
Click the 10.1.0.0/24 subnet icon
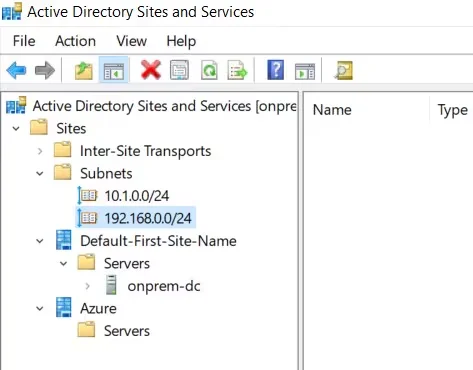[87, 195]
